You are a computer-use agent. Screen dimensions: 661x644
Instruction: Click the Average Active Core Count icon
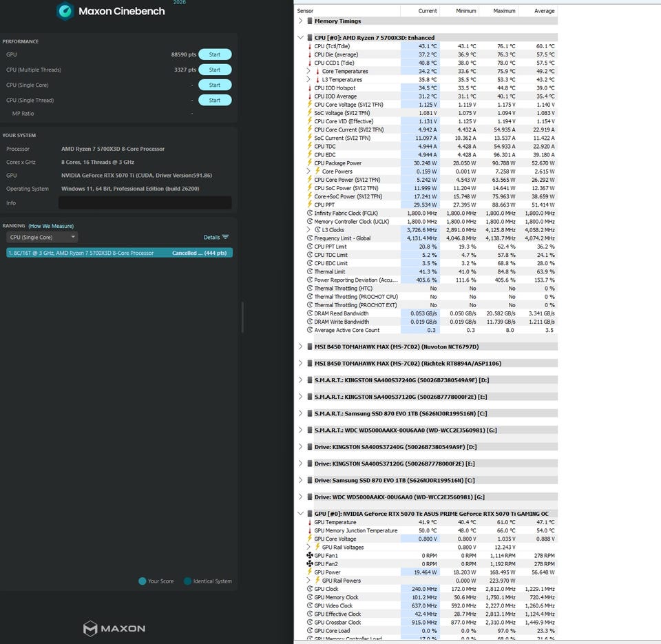pos(310,330)
